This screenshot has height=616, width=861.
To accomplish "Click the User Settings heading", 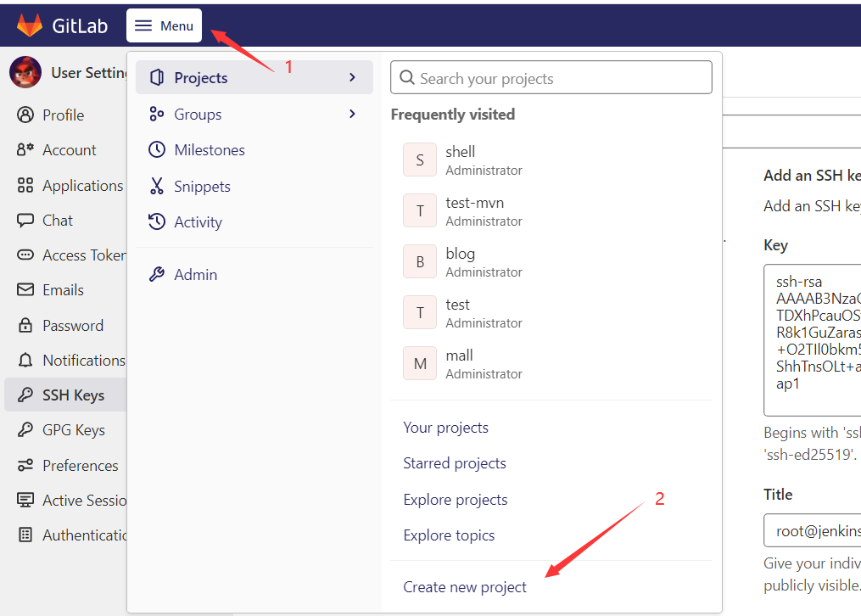I will coord(89,72).
